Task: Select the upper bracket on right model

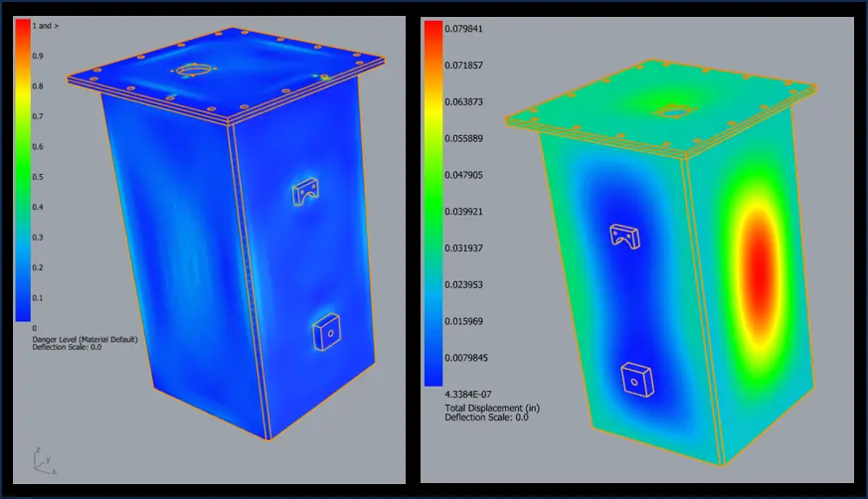Action: pos(625,237)
